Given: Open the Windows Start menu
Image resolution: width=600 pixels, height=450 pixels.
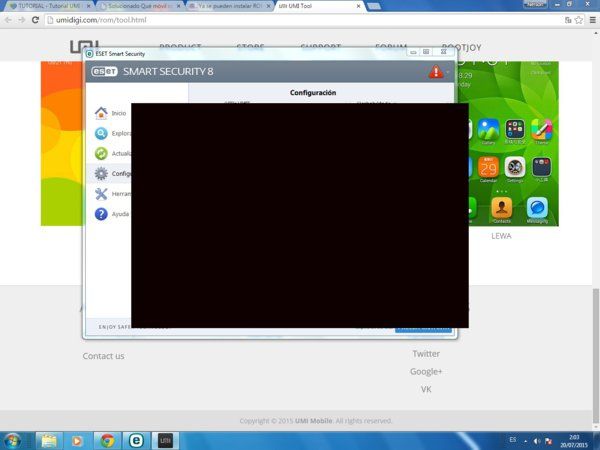Looking at the screenshot, I should click(12, 441).
